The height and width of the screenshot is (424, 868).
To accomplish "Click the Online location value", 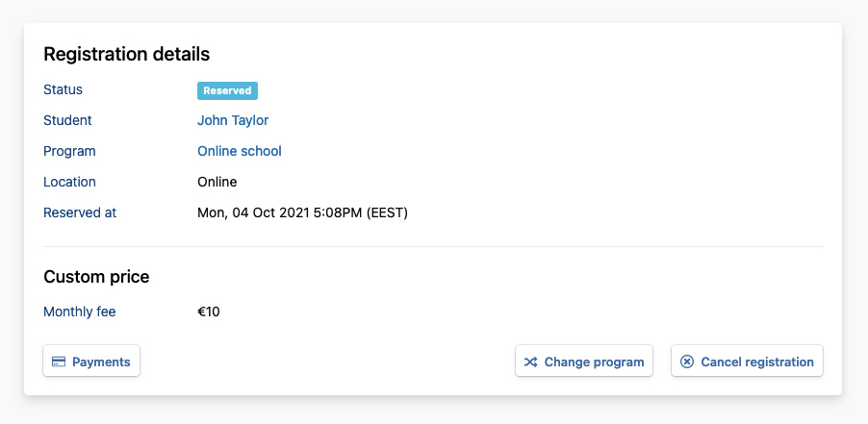I will [x=217, y=182].
